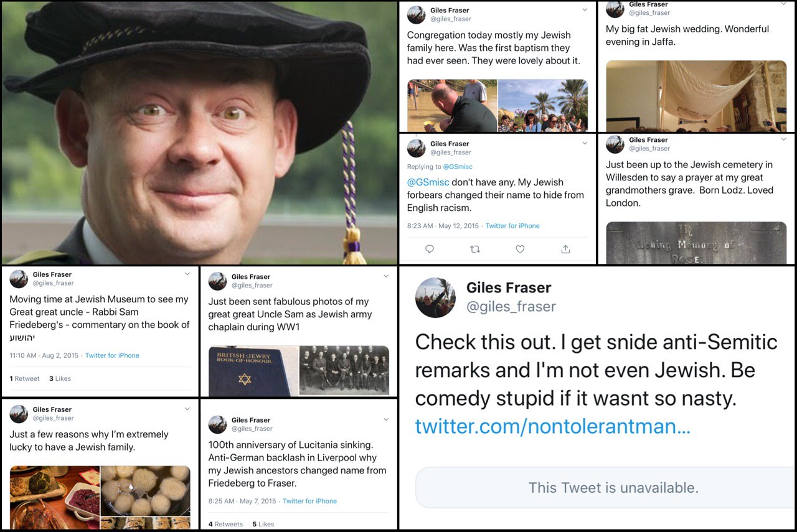The width and height of the screenshot is (797, 532).
Task: Like the tweet with the heart icon
Action: tap(520, 249)
